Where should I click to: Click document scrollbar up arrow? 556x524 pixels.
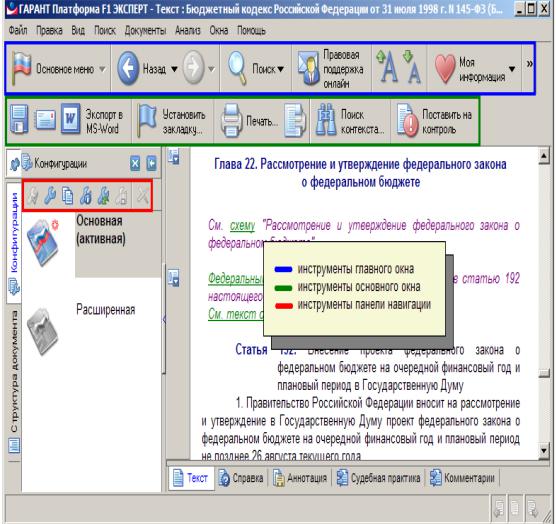544,156
